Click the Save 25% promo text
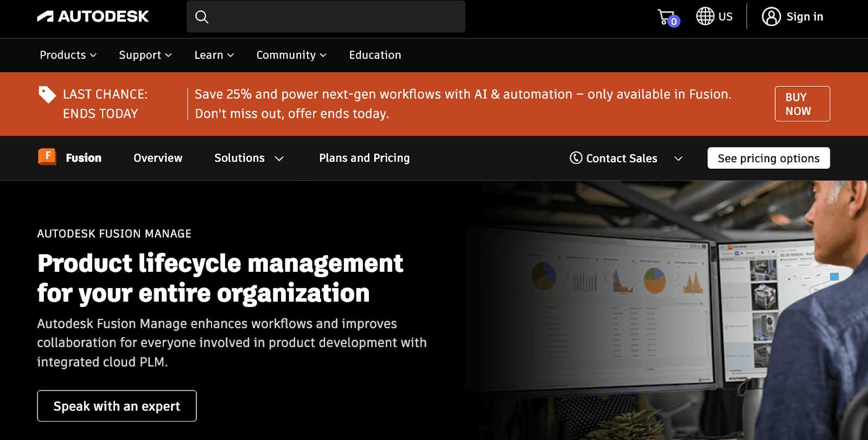This screenshot has height=440, width=868. 463,104
